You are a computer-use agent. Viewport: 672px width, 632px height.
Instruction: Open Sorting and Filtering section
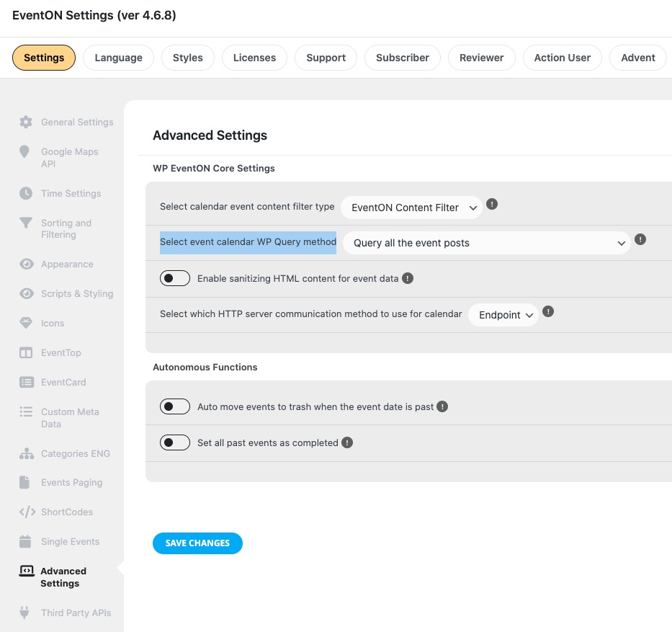pyautogui.click(x=66, y=228)
